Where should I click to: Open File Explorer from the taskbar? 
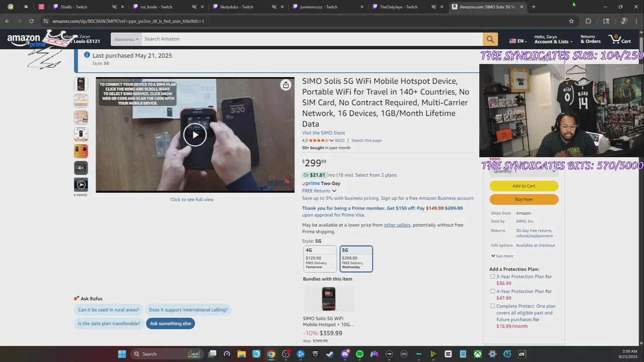tap(242, 354)
